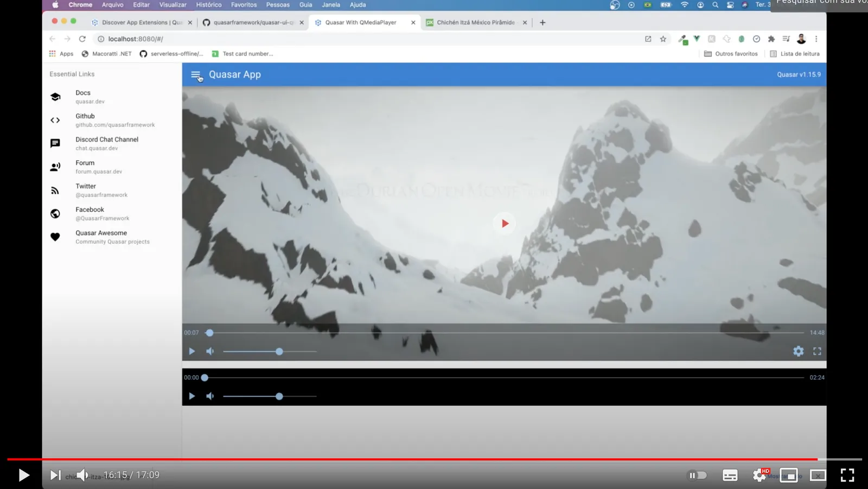Open Chrome three-dot menu
Viewport: 868px width, 489px height.
pos(816,39)
